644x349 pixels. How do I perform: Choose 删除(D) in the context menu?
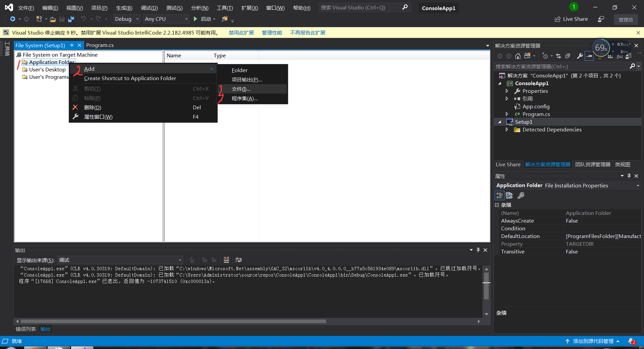coord(143,107)
